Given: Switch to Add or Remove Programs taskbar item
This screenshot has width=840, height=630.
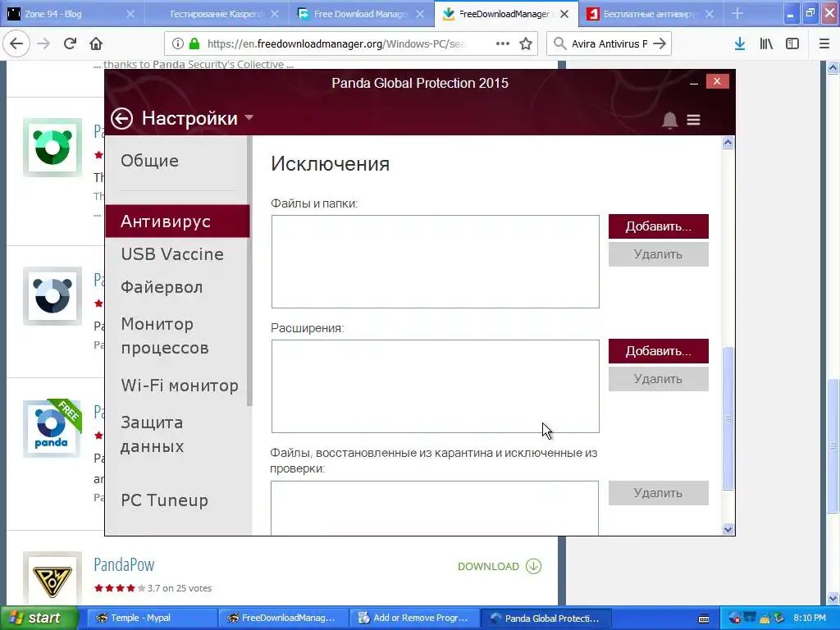Looking at the screenshot, I should pyautogui.click(x=413, y=619).
